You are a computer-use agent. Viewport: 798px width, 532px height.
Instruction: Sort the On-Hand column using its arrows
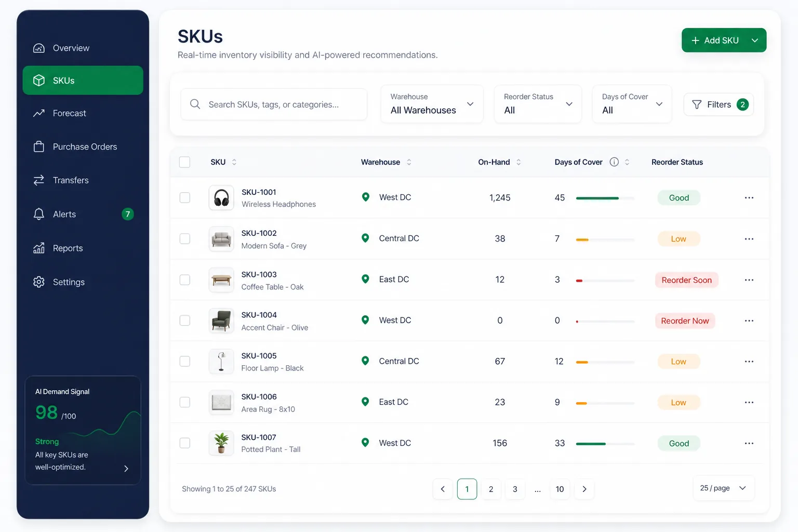point(518,162)
